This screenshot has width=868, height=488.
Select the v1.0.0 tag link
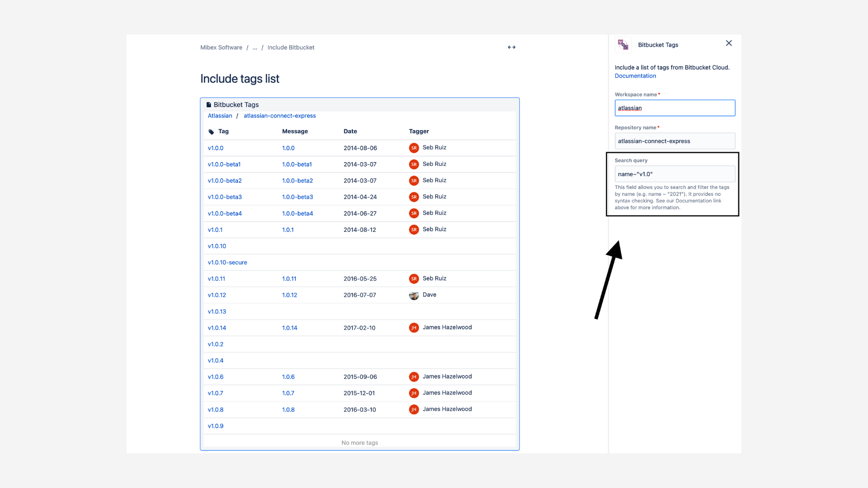tap(216, 148)
